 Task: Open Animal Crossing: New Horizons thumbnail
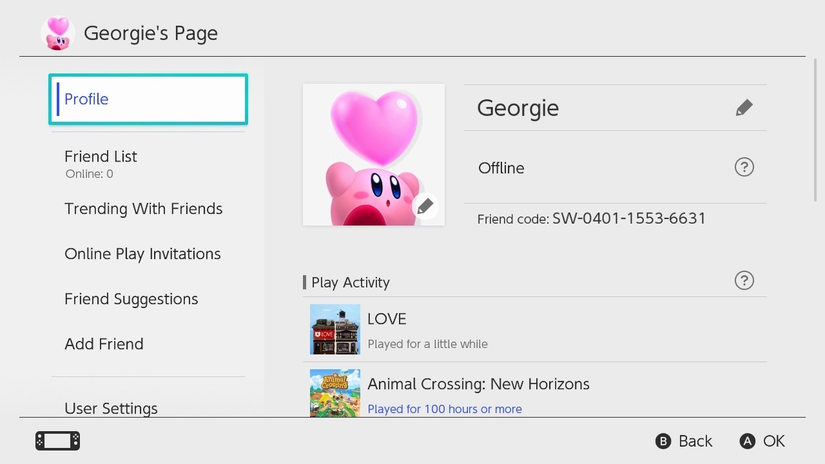[334, 393]
